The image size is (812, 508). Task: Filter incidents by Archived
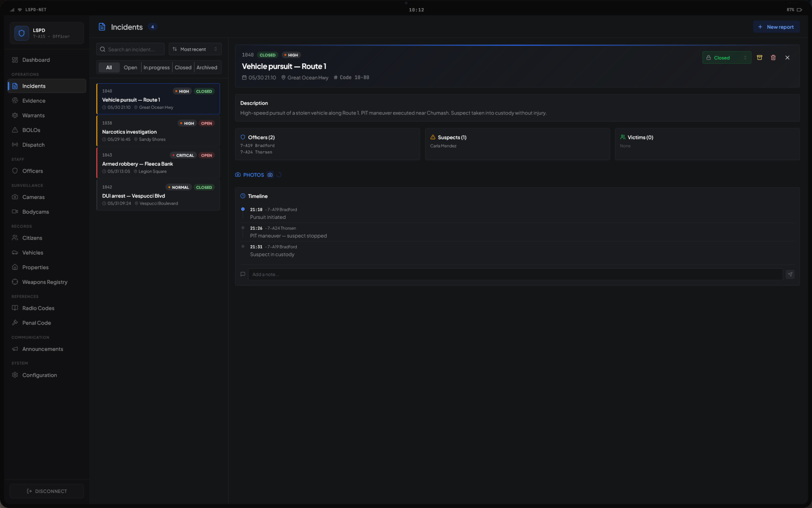click(x=207, y=67)
